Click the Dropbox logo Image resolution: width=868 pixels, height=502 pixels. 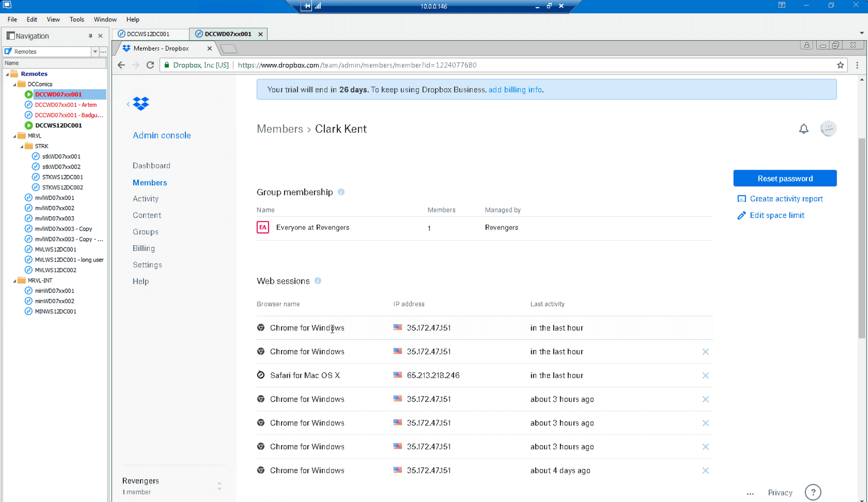point(141,103)
